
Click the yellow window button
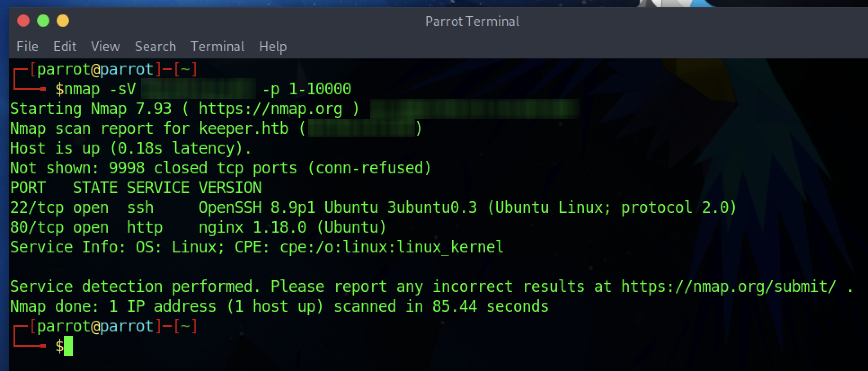click(63, 21)
